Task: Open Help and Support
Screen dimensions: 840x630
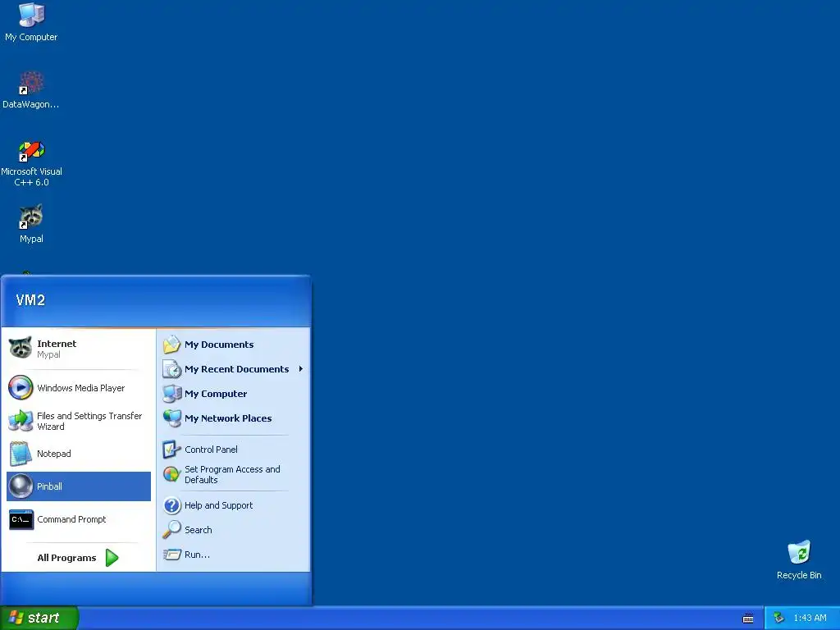Action: pyautogui.click(x=233, y=505)
